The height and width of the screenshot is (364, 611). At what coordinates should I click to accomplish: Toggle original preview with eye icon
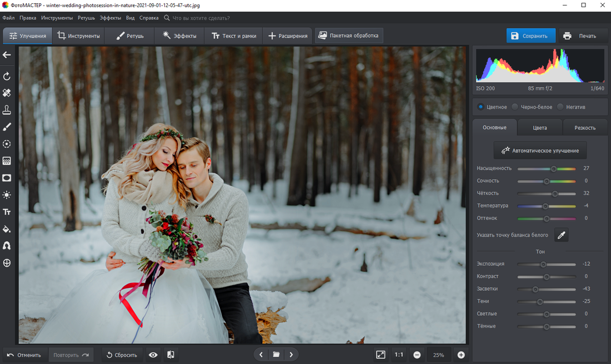153,355
